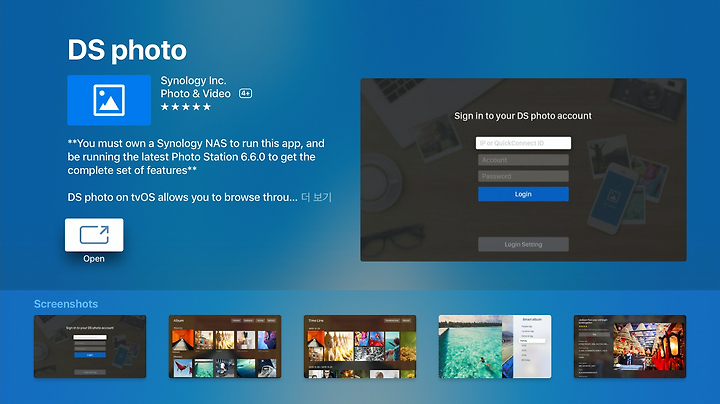Click the DS photo title heading
This screenshot has height=404, width=720.
[x=127, y=50]
